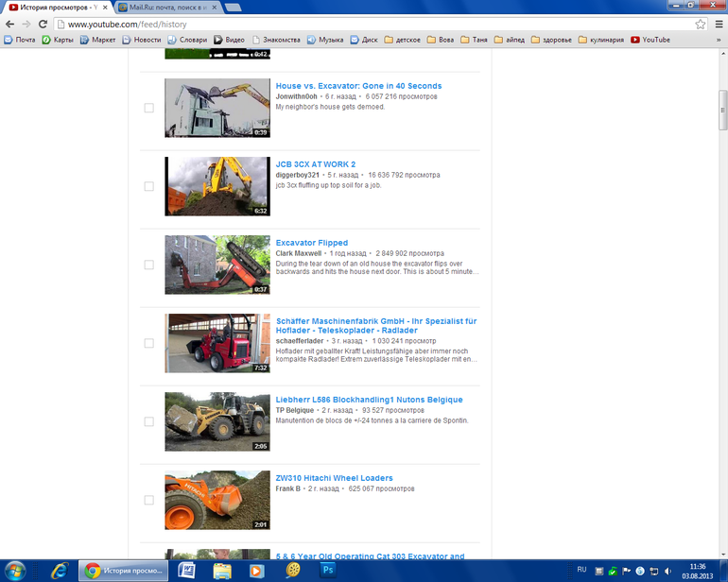Close the Mail.Ru tab
The width and height of the screenshot is (728, 582).
(x=215, y=8)
